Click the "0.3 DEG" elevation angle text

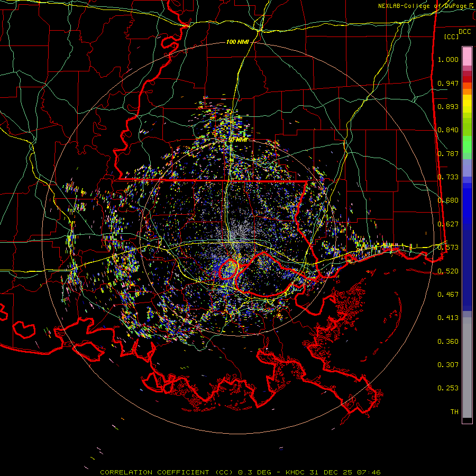coord(254,472)
